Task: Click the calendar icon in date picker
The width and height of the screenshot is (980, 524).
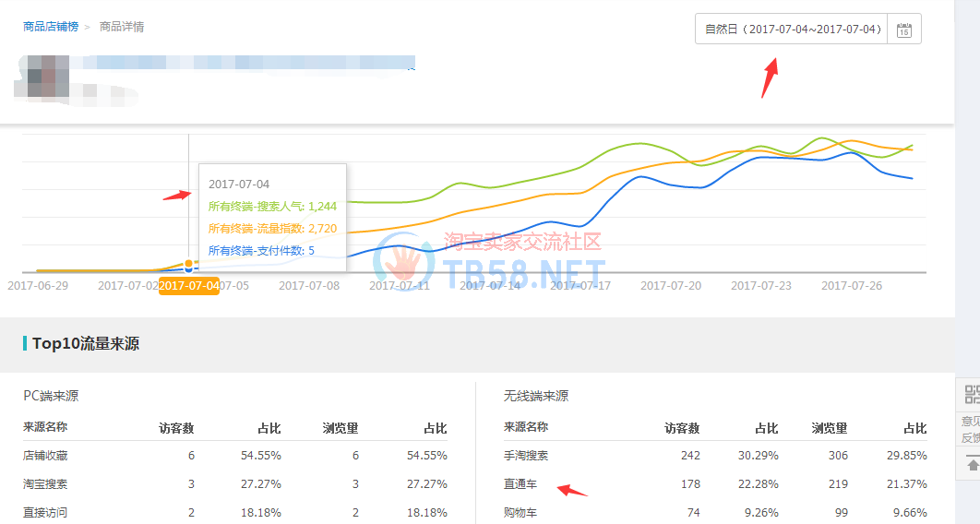Action: pos(903,30)
